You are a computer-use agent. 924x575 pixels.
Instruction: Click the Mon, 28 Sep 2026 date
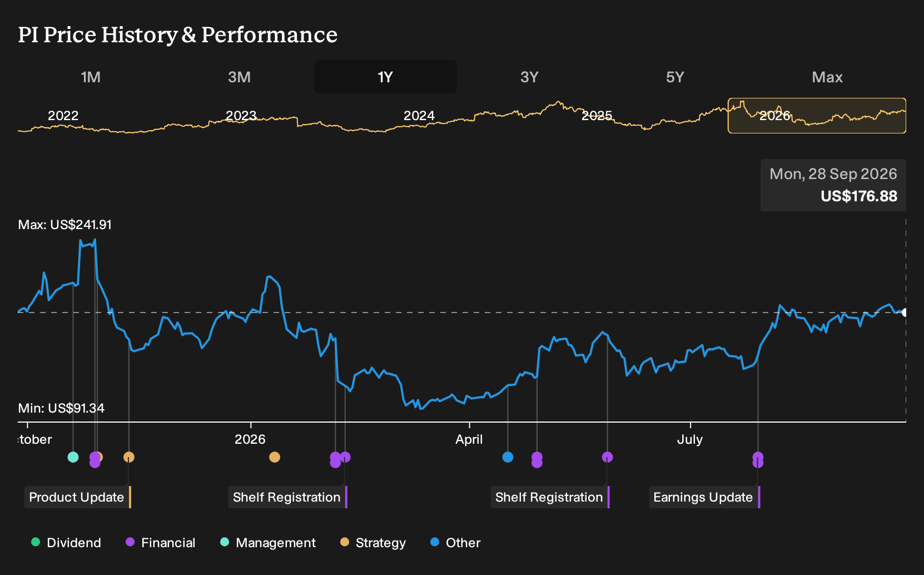coord(833,174)
